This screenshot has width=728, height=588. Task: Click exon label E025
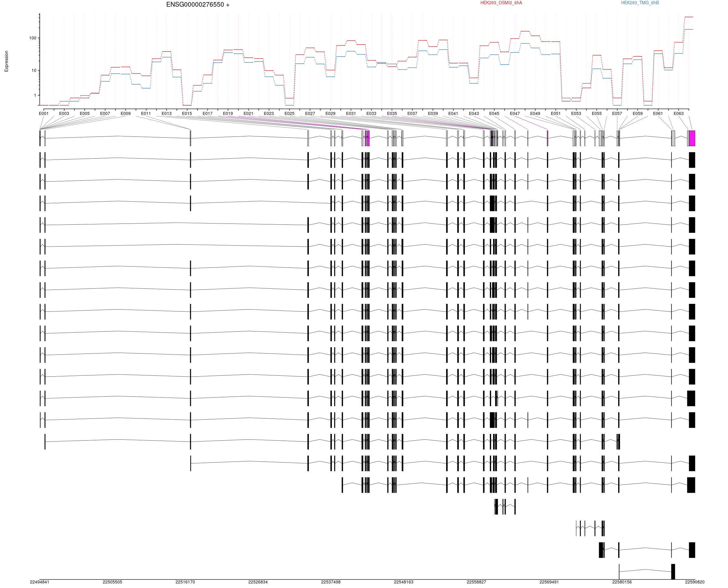click(x=289, y=113)
